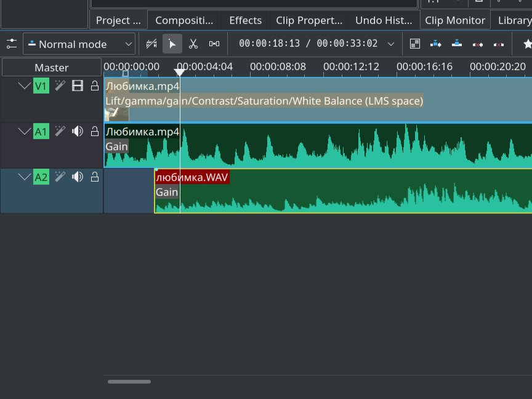Switch to the Clip Monitor tab

[x=455, y=20]
